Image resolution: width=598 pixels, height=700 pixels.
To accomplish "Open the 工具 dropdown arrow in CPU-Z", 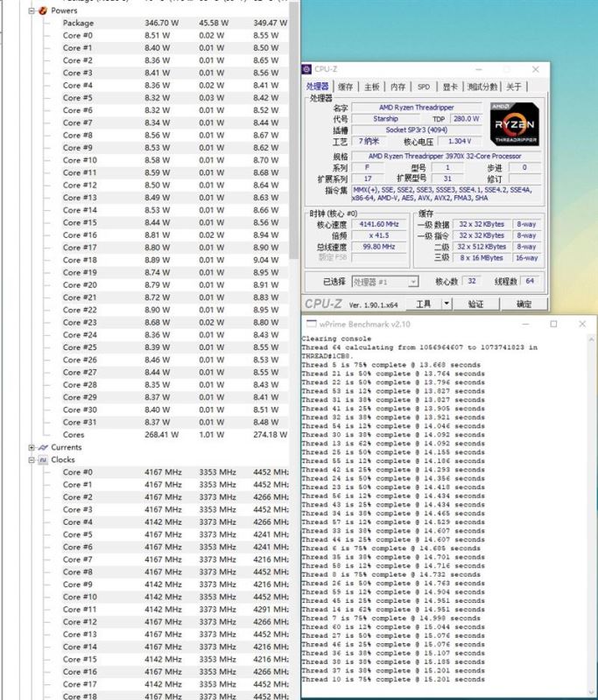I will pyautogui.click(x=447, y=304).
